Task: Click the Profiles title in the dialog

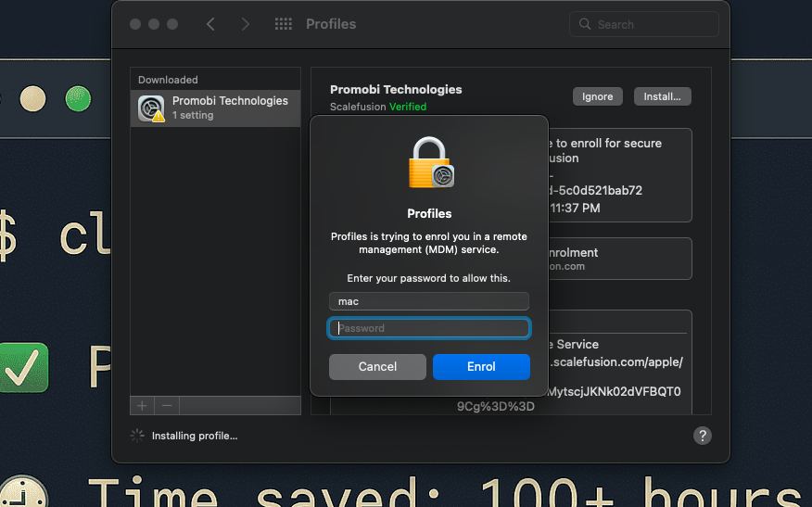Action: click(x=429, y=213)
